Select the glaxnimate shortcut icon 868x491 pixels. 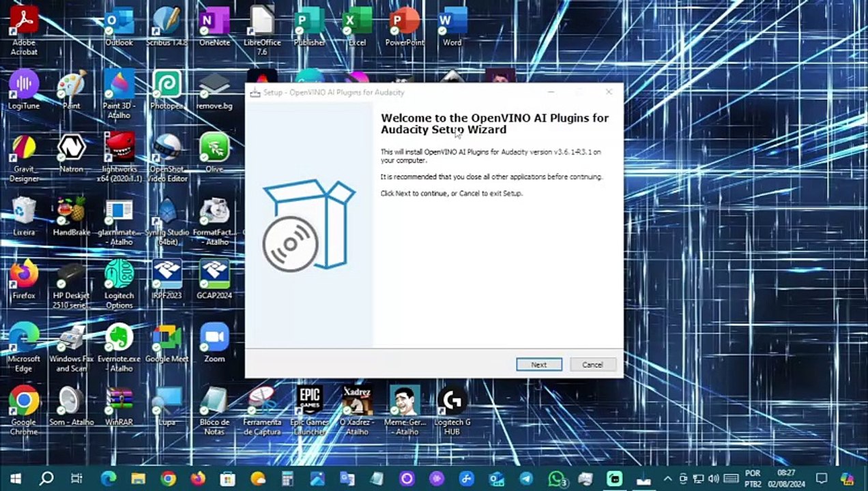119,221
